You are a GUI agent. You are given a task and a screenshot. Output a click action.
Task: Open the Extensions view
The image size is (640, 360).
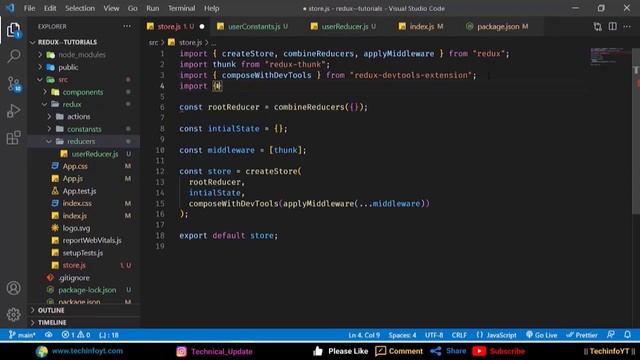click(x=13, y=138)
